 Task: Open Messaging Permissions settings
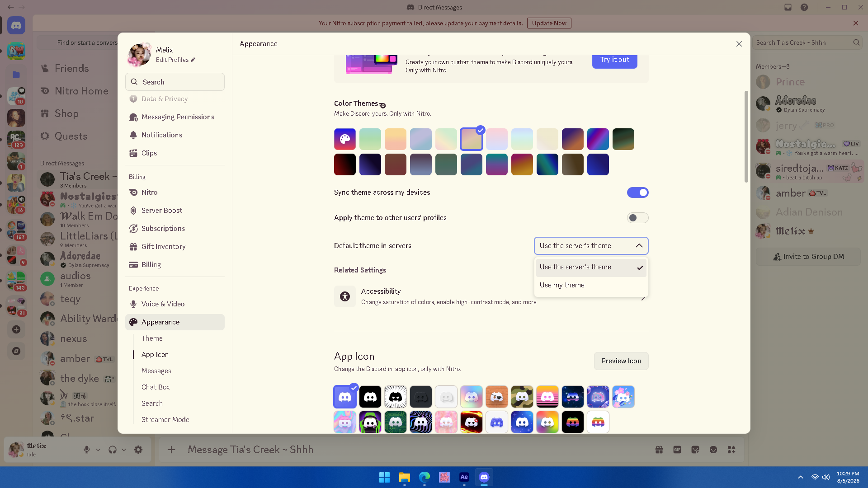click(175, 117)
